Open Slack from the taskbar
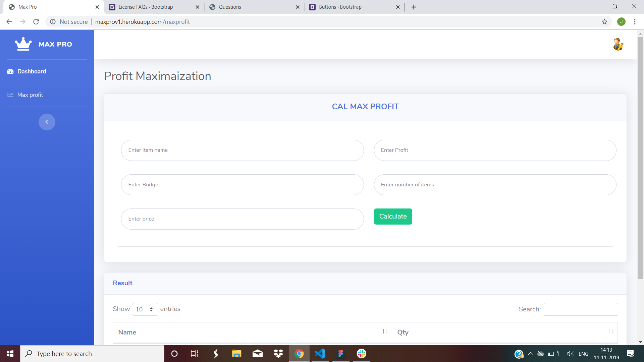This screenshot has width=644, height=362. click(x=361, y=354)
